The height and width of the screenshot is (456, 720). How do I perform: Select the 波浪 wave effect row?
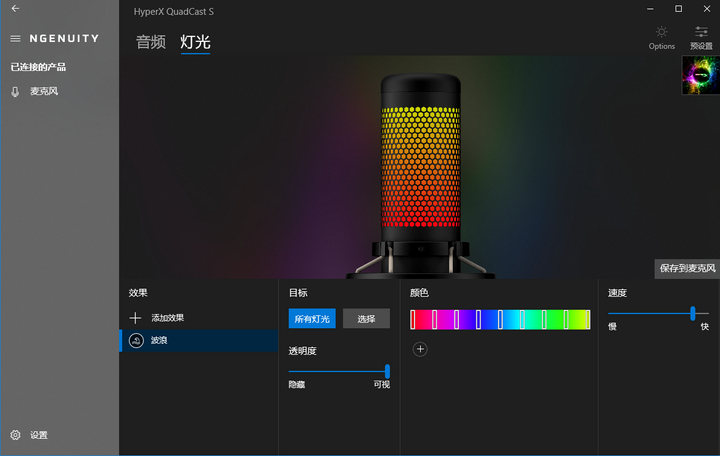tap(199, 340)
